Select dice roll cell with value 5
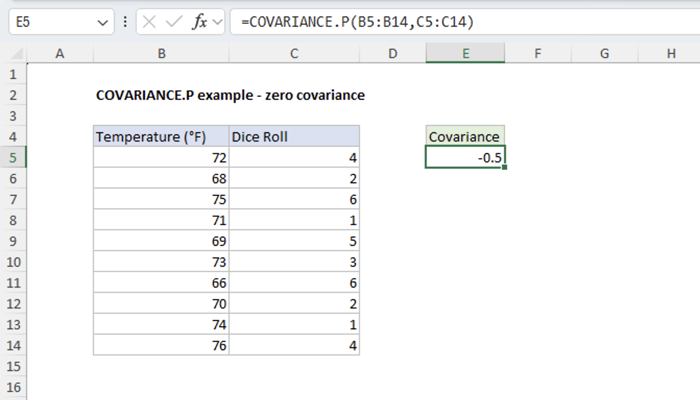The height and width of the screenshot is (400, 700). pos(294,241)
